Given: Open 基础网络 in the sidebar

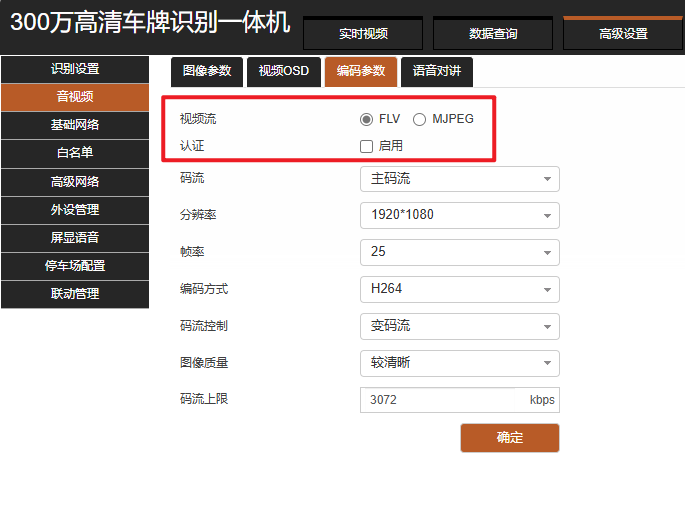Looking at the screenshot, I should point(75,125).
